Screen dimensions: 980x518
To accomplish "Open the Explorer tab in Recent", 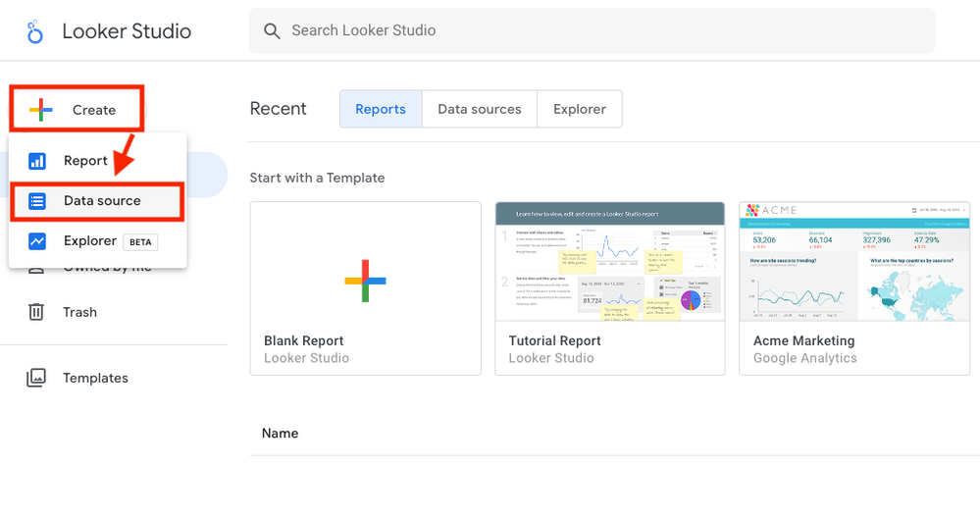I will 580,109.
